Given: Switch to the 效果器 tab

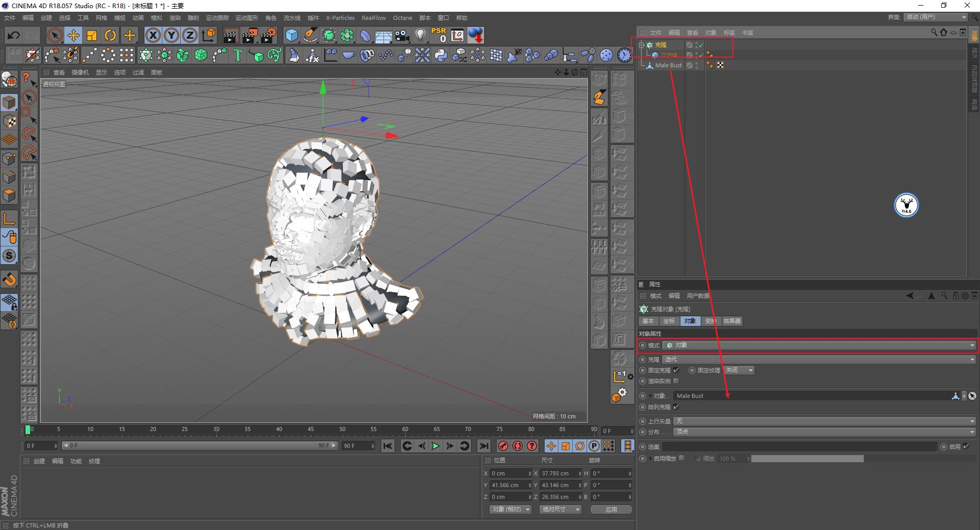Looking at the screenshot, I should point(732,321).
